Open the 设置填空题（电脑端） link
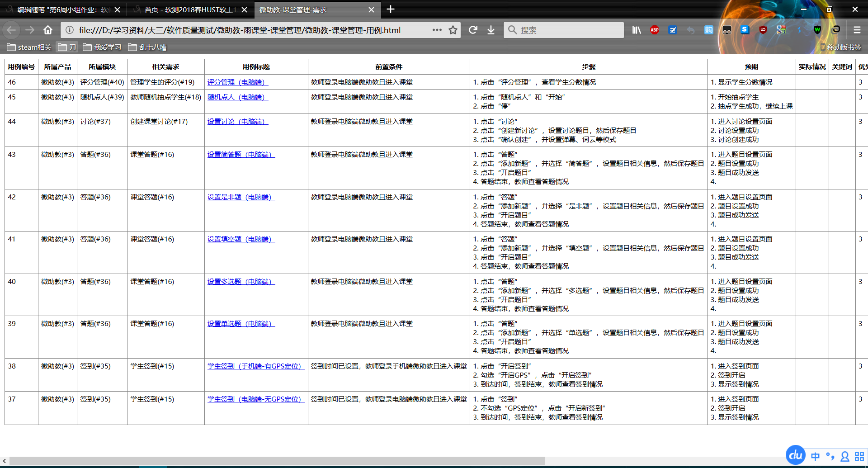 pyautogui.click(x=241, y=239)
